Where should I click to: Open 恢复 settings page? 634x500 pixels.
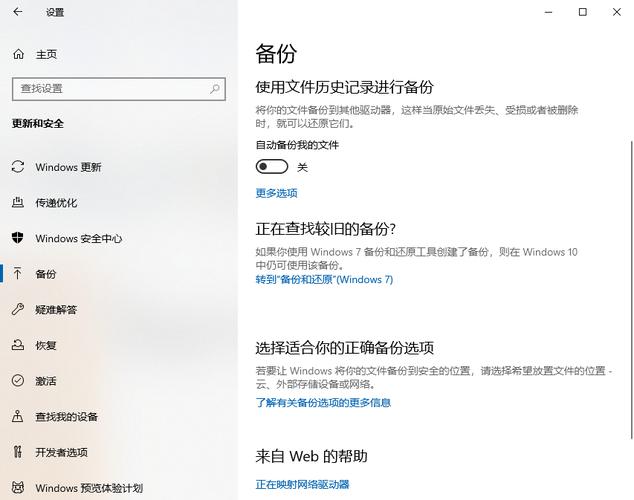coord(46,345)
